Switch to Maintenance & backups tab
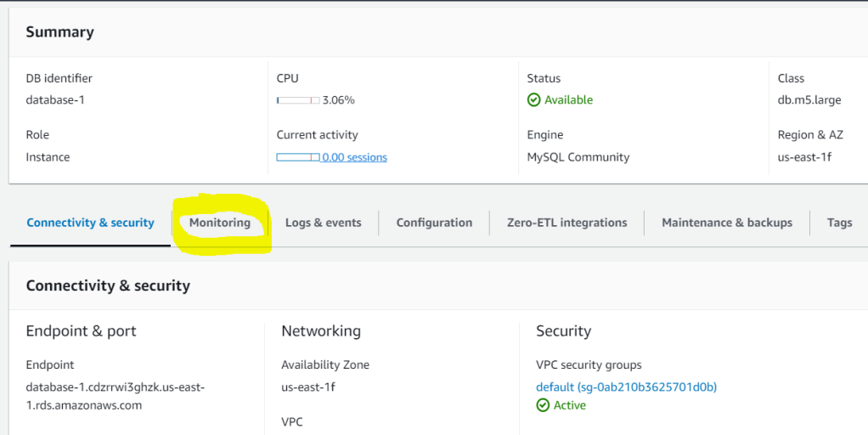Screen dimensions: 868x435 coord(726,223)
